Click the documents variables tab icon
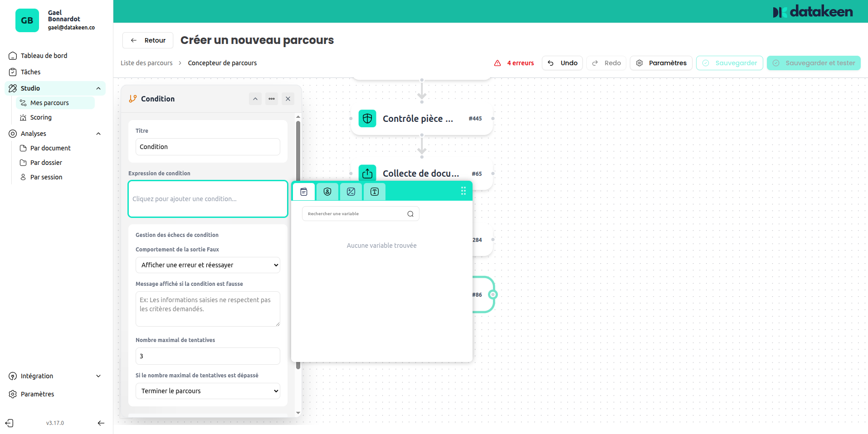The height and width of the screenshot is (434, 868). [304, 192]
